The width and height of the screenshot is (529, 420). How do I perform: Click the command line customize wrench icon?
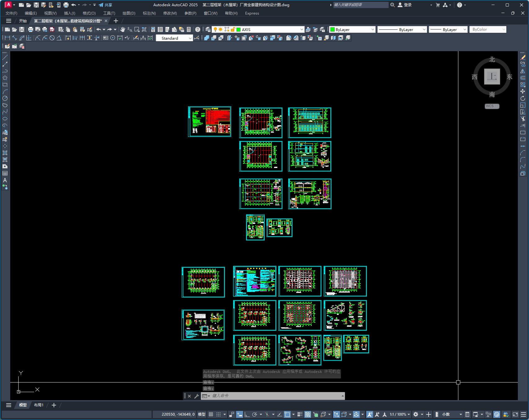(x=196, y=396)
